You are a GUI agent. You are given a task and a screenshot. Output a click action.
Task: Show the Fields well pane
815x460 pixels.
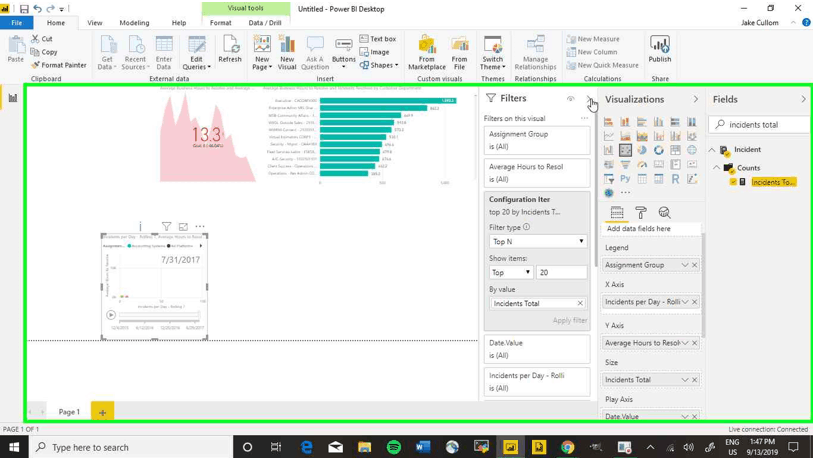(x=617, y=213)
